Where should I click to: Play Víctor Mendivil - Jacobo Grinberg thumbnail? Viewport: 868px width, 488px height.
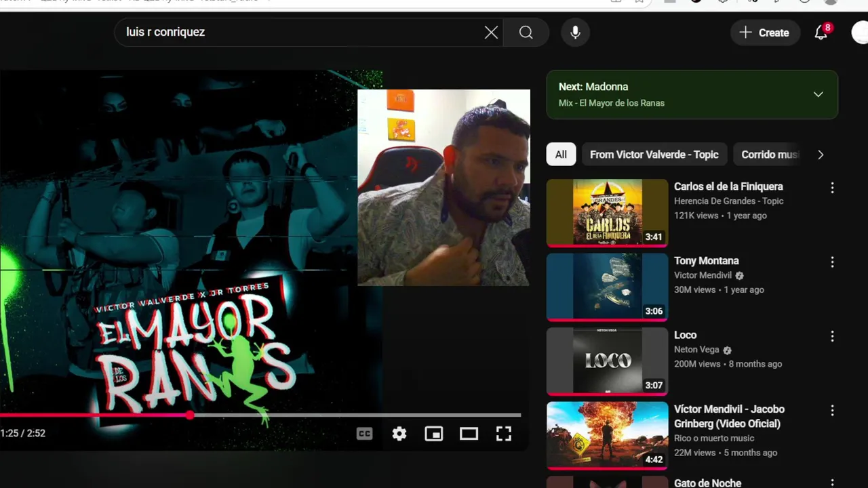(607, 436)
